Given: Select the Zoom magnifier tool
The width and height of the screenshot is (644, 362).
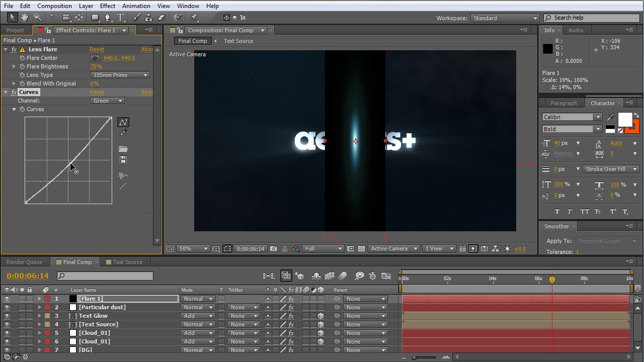Looking at the screenshot, I should pos(37,18).
